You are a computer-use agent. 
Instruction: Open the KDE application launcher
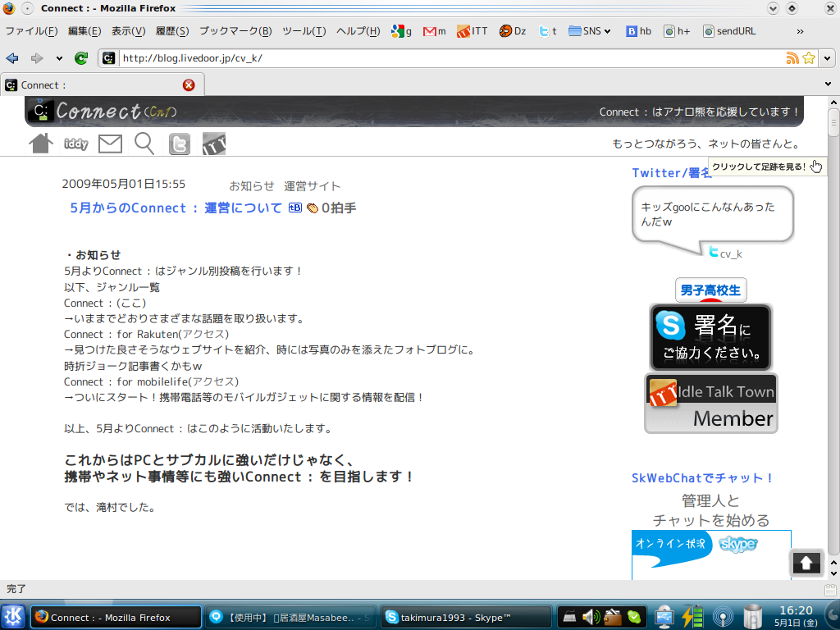(x=13, y=617)
